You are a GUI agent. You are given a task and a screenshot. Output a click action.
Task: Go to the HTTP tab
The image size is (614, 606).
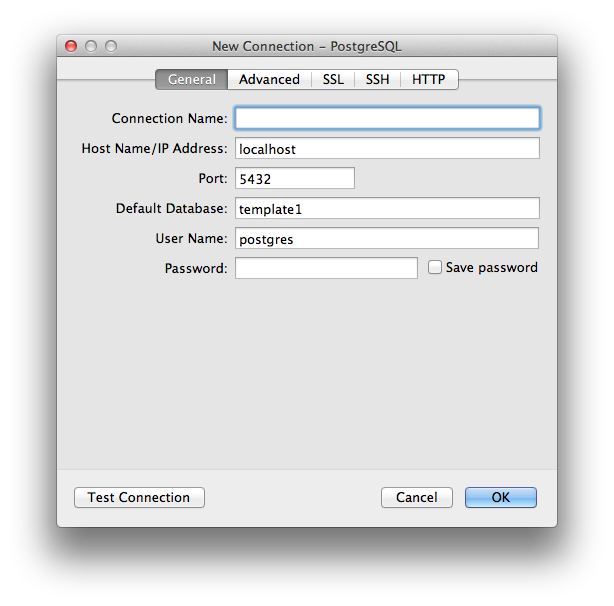[x=428, y=79]
